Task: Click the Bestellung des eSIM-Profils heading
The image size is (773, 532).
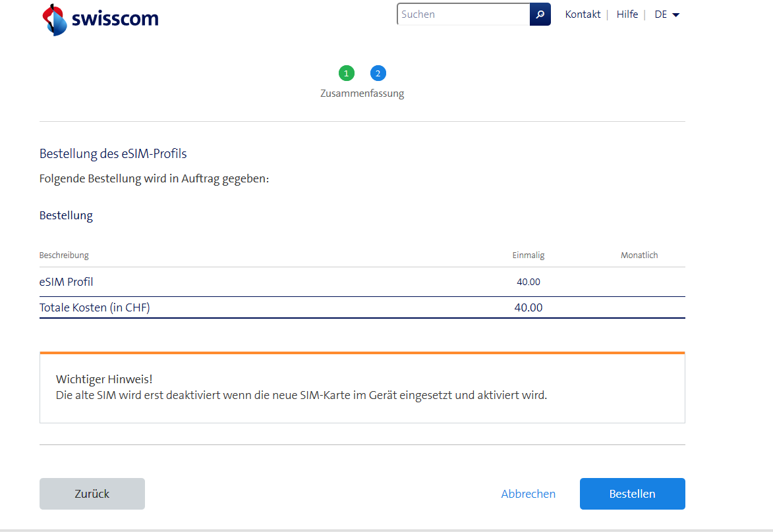Action: 113,154
